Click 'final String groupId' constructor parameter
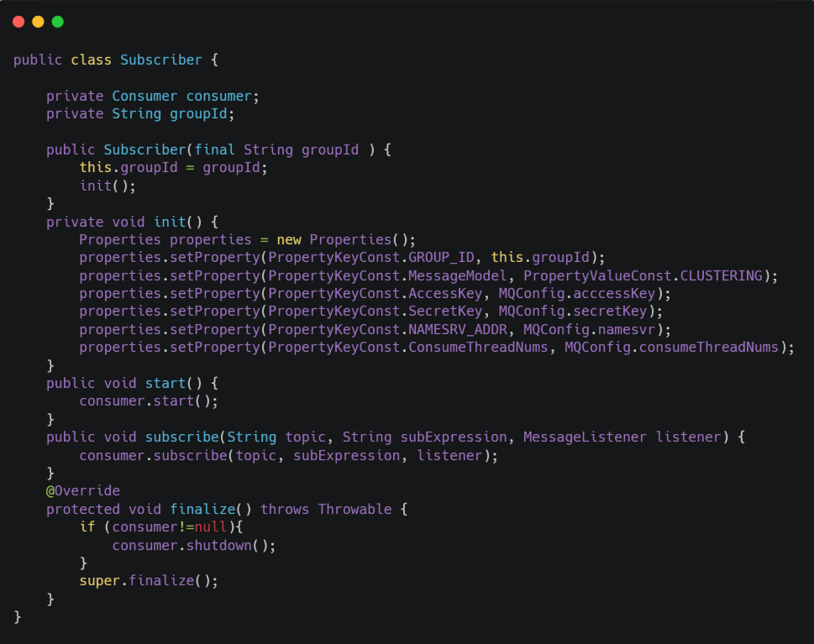The width and height of the screenshot is (814, 644). coord(276,150)
